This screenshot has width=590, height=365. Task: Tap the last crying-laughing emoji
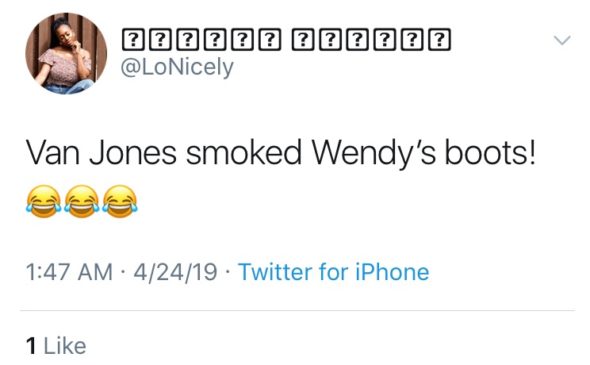point(120,201)
